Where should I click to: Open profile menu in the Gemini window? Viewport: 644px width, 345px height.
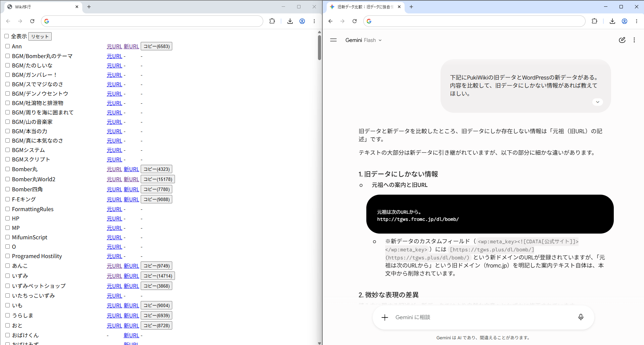point(625,21)
